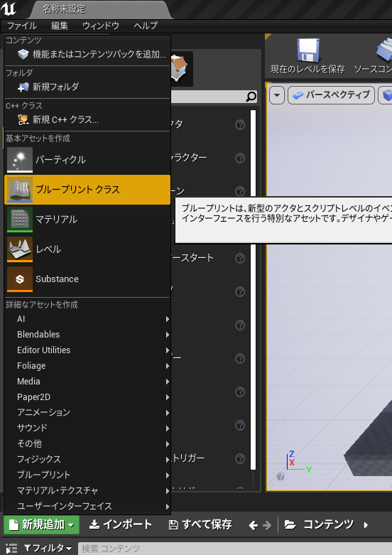Viewport: 392px width, 555px height.
Task: Expand the Paper2D submenu
Action: [87, 397]
